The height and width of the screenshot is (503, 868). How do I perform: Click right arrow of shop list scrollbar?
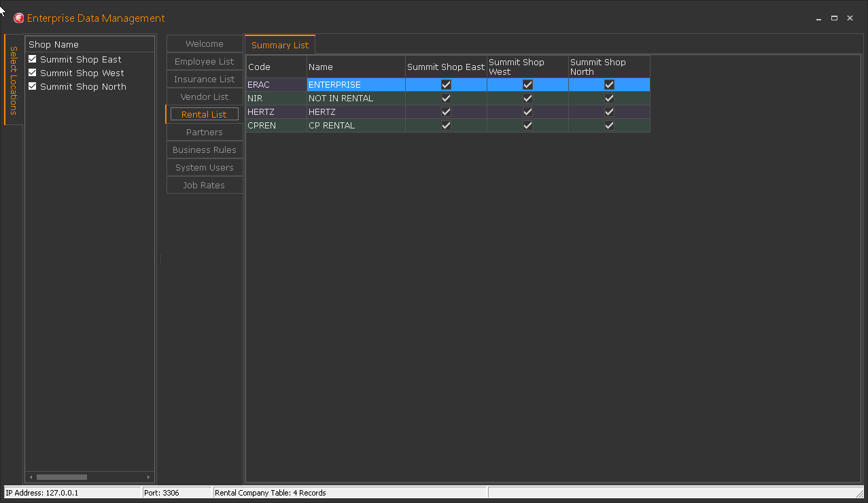(x=149, y=477)
